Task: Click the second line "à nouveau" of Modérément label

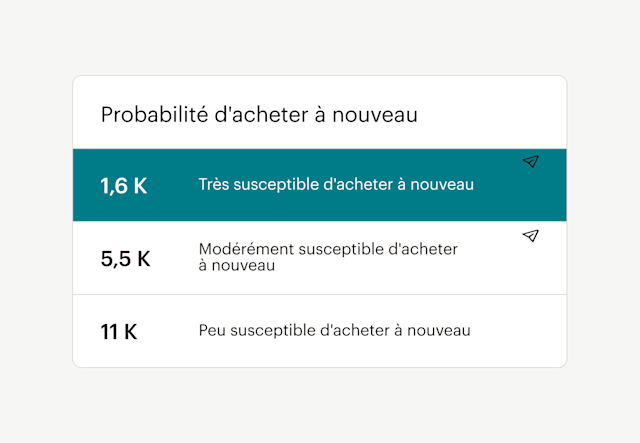Action: coord(237,266)
